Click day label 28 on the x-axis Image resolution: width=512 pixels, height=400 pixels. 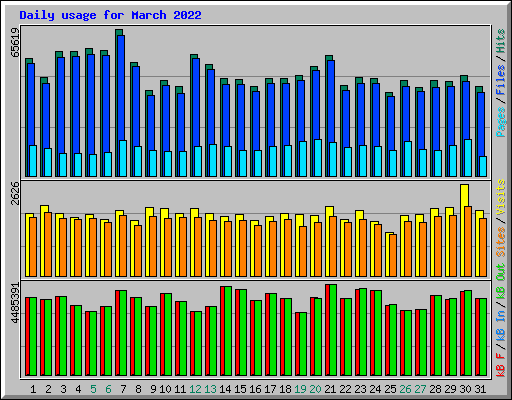click(x=435, y=389)
